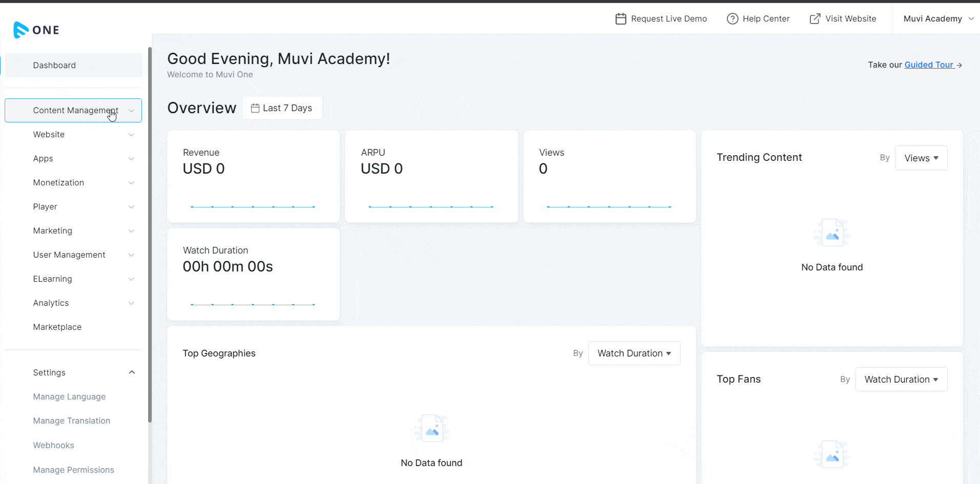Open the Website menu item
The width and height of the screenshot is (980, 484).
point(73,135)
